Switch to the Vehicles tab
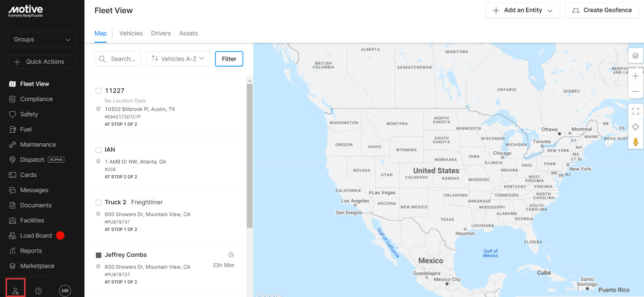 click(131, 33)
